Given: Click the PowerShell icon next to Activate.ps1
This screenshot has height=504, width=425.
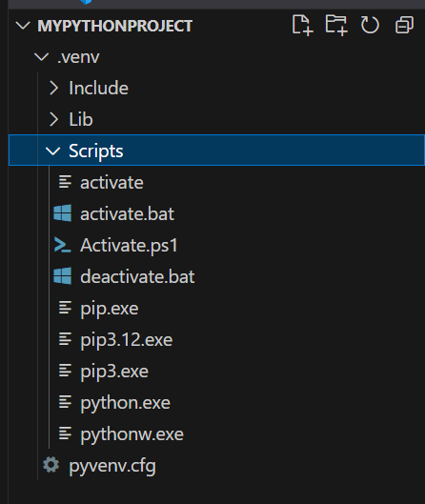Looking at the screenshot, I should (62, 245).
